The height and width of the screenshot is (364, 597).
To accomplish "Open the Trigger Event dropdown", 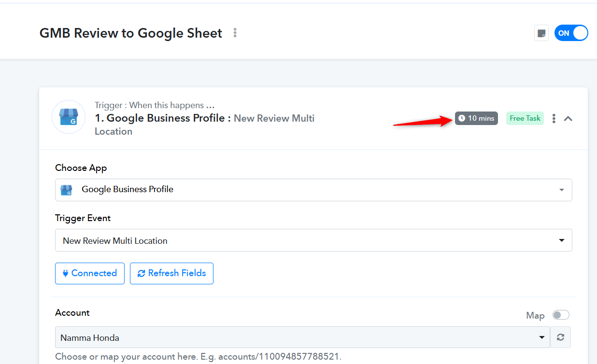I will click(313, 240).
